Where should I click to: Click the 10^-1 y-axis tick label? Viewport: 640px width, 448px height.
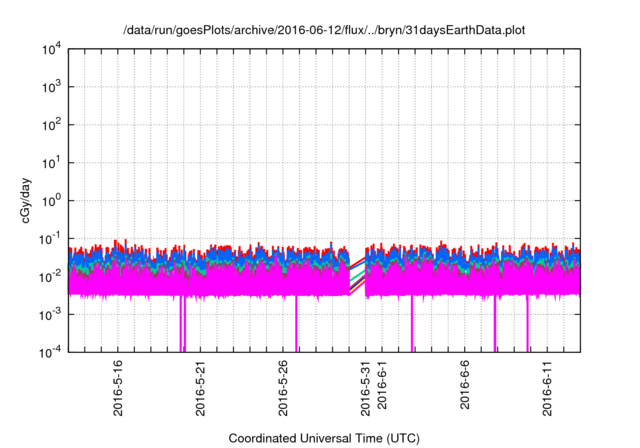point(50,239)
